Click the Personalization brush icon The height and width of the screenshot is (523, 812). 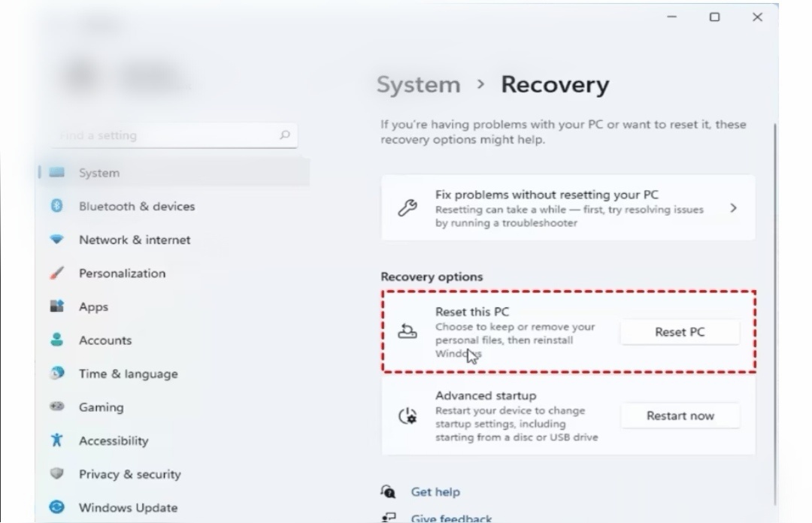[57, 273]
